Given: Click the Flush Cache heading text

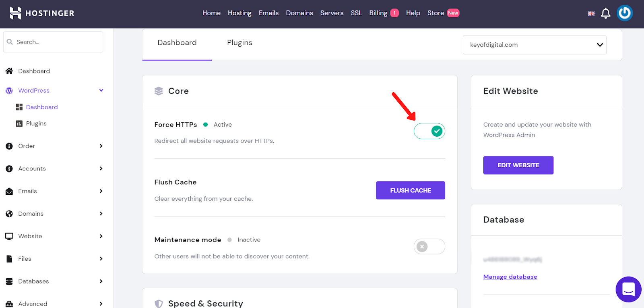Looking at the screenshot, I should [x=175, y=182].
